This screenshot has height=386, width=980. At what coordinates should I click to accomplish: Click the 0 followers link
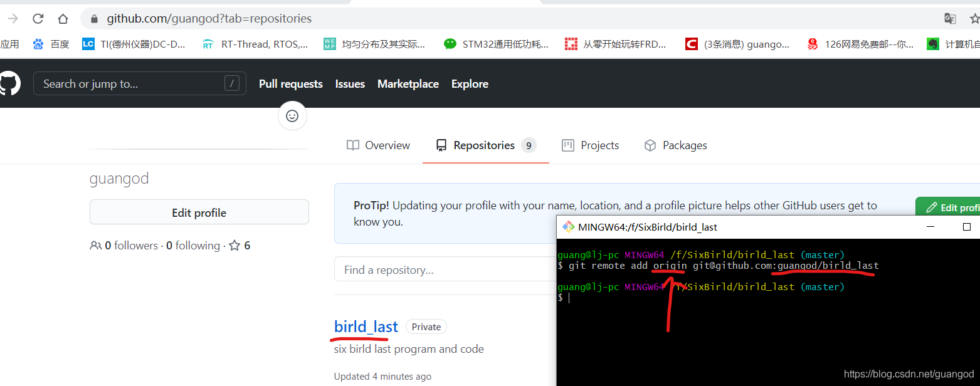coord(131,246)
